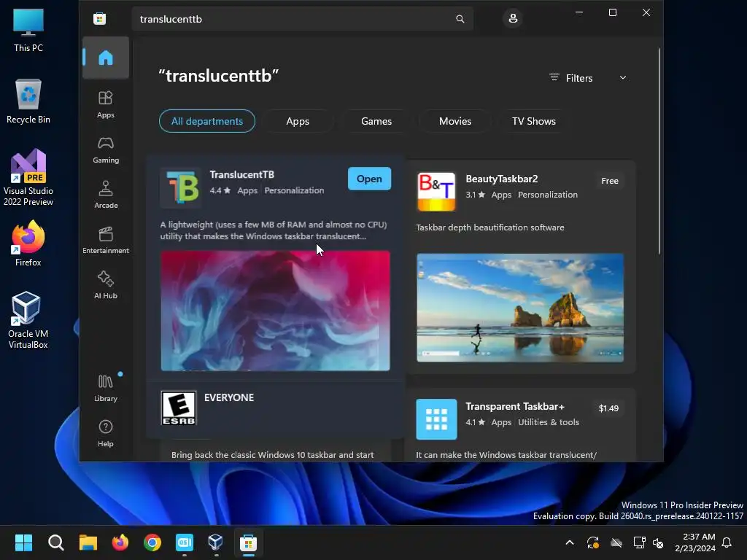Image resolution: width=747 pixels, height=560 pixels.
Task: Click the update sync tray icon
Action: (x=592, y=542)
